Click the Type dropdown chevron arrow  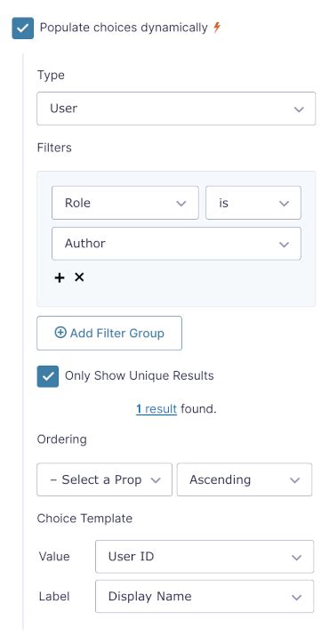pos(299,109)
